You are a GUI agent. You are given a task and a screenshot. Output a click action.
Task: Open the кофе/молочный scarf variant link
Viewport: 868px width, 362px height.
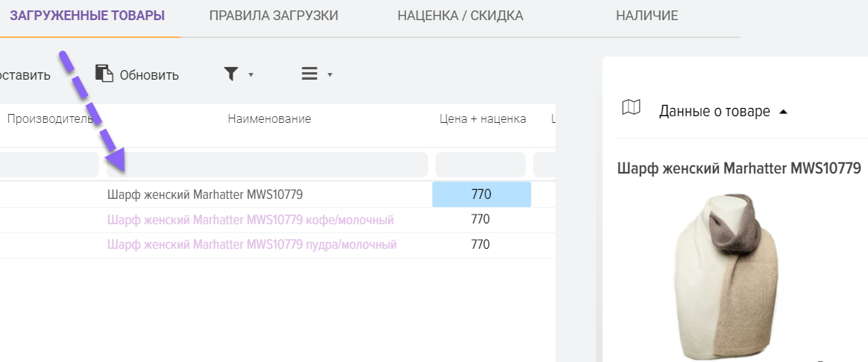tap(251, 220)
